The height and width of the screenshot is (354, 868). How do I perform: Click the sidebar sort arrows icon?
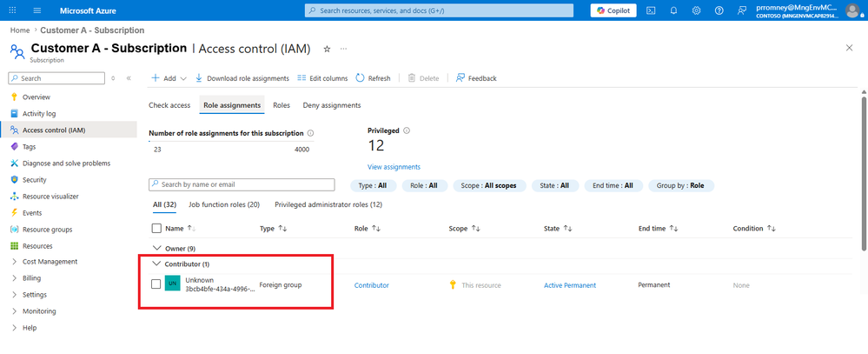pyautogui.click(x=113, y=78)
